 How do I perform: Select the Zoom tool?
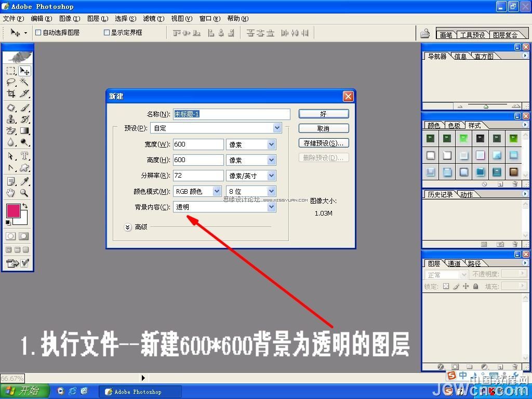click(24, 193)
